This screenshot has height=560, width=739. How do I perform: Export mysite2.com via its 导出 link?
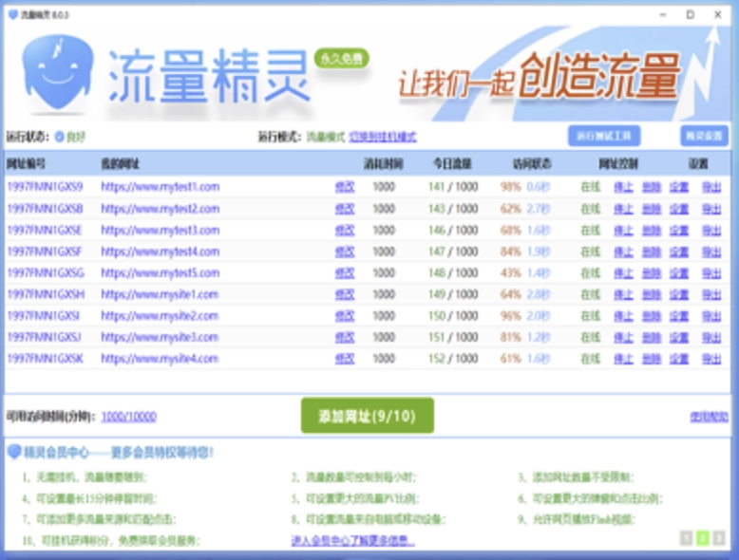711,316
